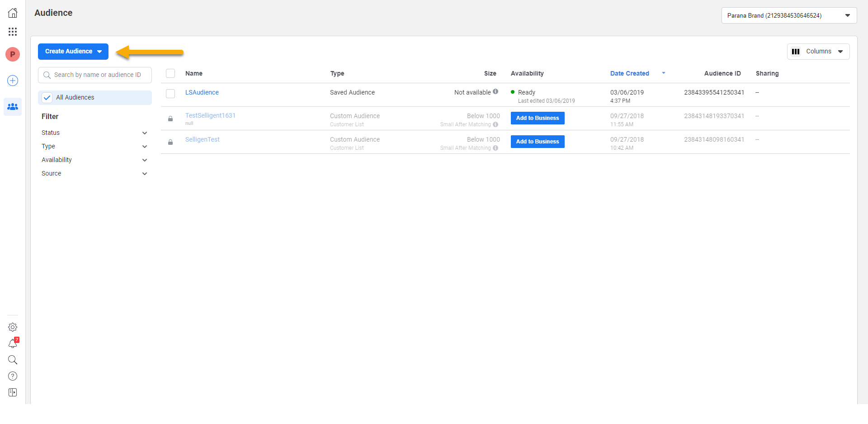This screenshot has height=424, width=868.
Task: Expand the Source filter
Action: (x=94, y=173)
